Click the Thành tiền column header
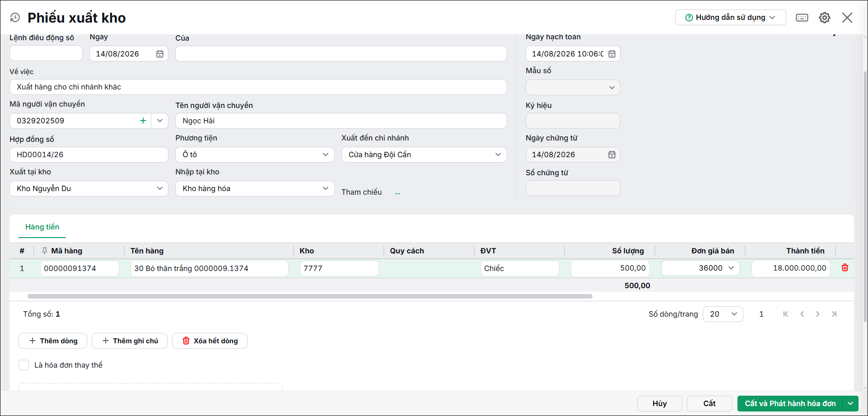 pos(805,251)
